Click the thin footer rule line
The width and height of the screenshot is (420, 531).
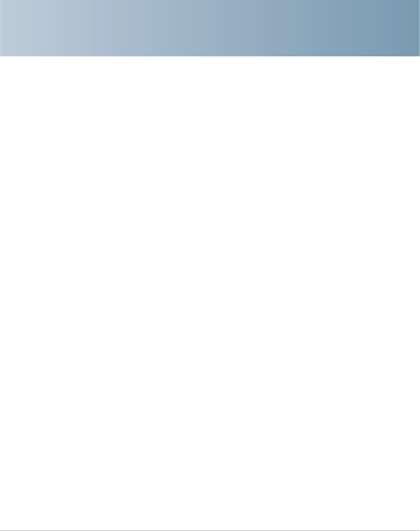[210, 530]
